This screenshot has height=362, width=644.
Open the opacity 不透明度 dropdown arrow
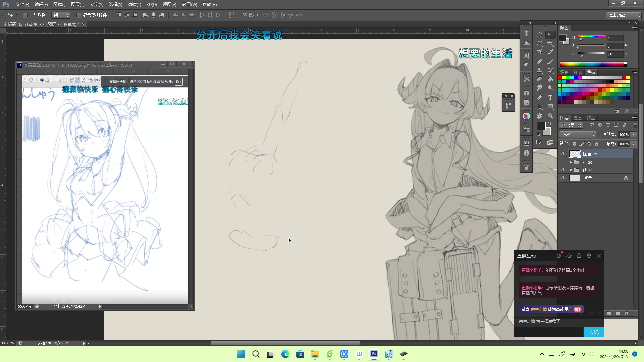(633, 135)
